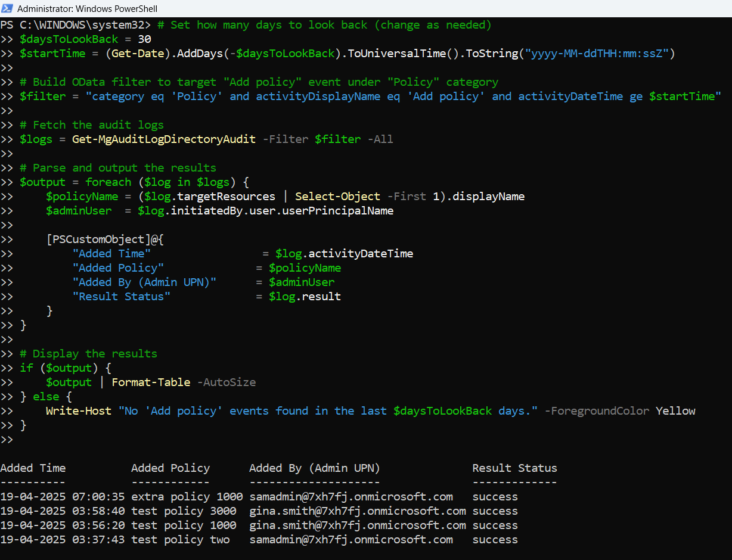Click the Select-Object cmdlet in the script
Screen dimensions: 732x560
[337, 197]
